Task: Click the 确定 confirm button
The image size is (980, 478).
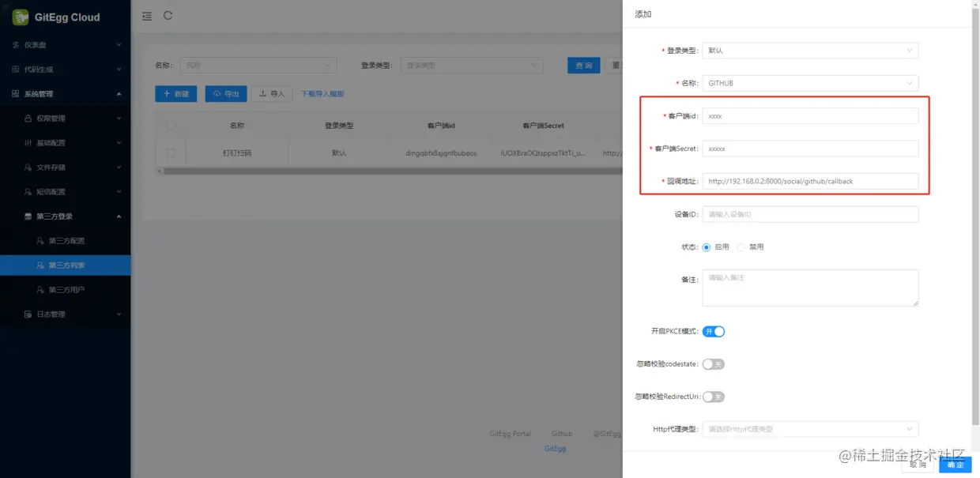Action: 955,465
